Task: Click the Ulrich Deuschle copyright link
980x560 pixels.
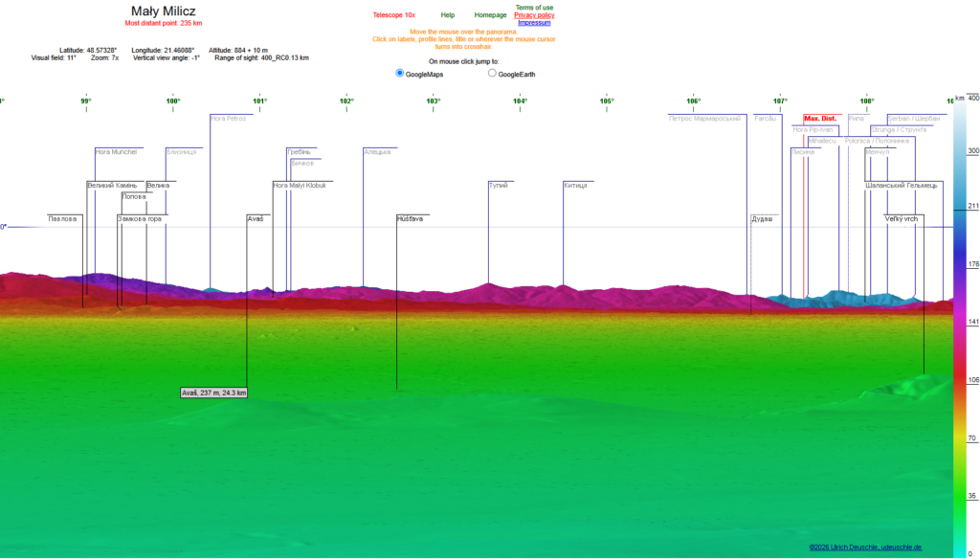Action: pyautogui.click(x=865, y=548)
